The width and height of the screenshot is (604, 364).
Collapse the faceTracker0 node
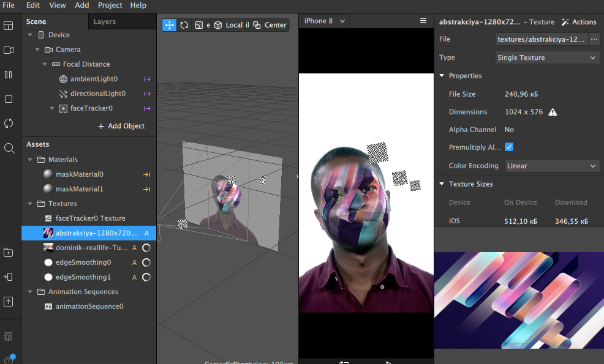pyautogui.click(x=52, y=108)
